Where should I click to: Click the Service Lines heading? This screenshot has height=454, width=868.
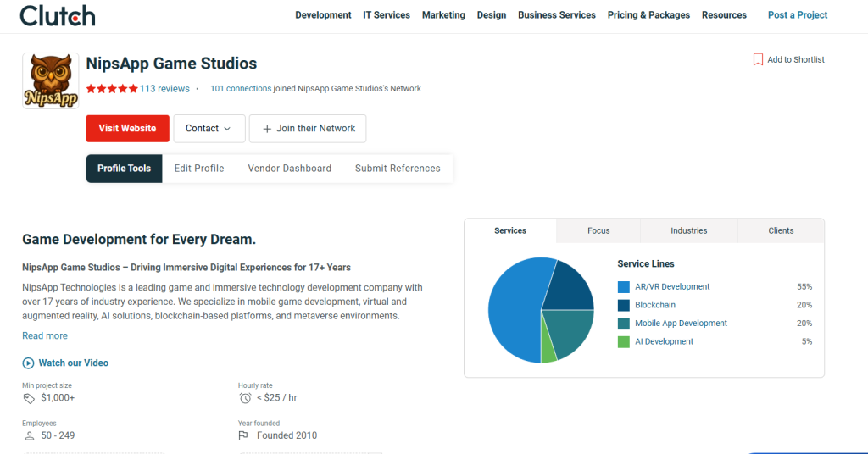(x=646, y=263)
